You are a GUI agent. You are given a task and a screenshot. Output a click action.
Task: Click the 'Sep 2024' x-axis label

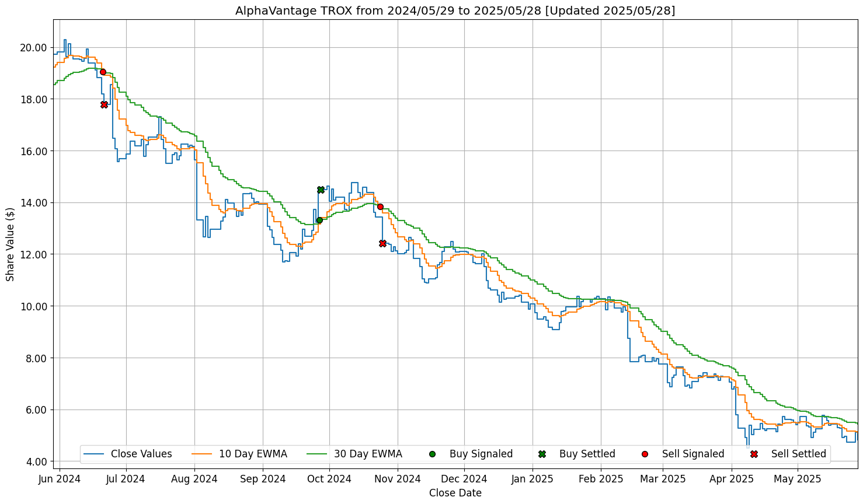click(x=263, y=479)
